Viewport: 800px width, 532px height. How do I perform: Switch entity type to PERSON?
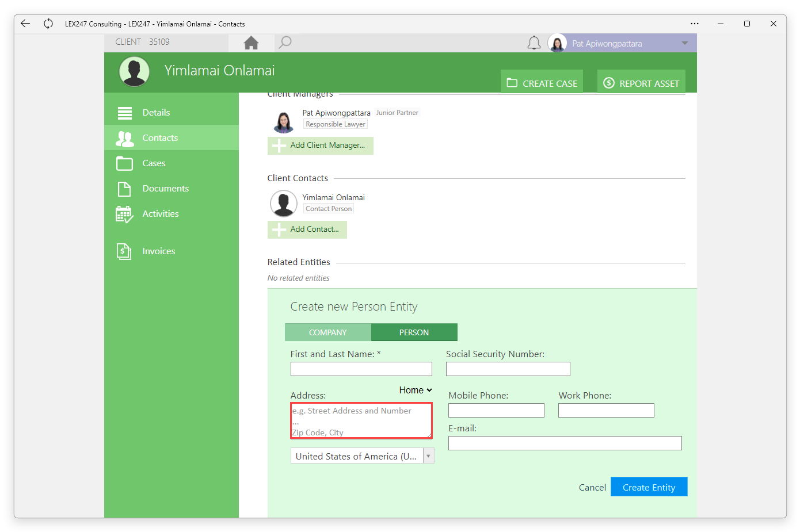click(414, 332)
